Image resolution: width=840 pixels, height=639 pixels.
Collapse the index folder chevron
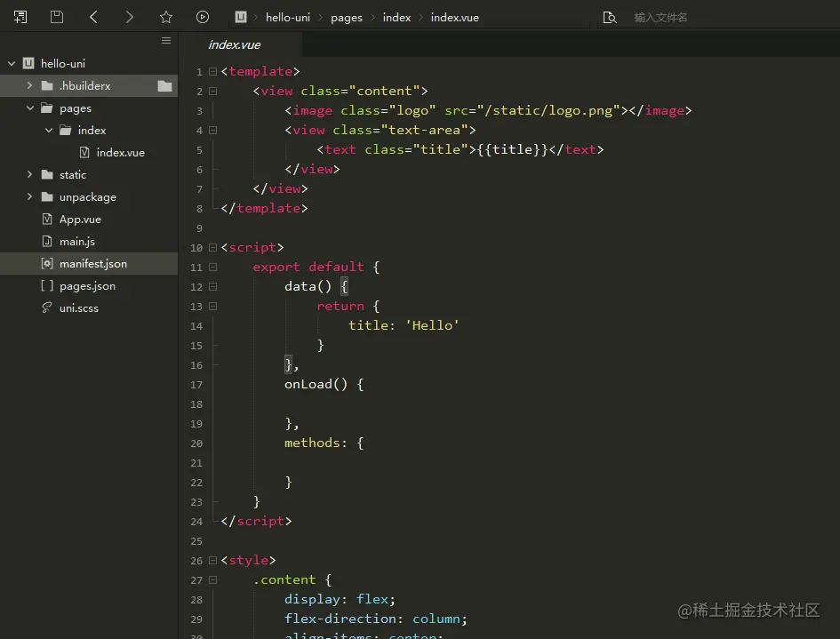pos(49,130)
